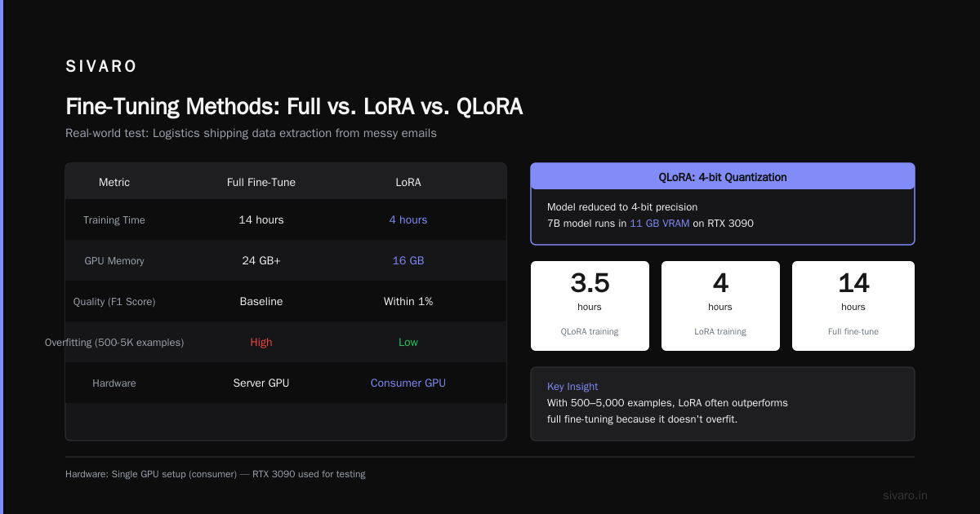Click the Consumer GPU hardware value
The height and width of the screenshot is (514, 980).
[408, 383]
